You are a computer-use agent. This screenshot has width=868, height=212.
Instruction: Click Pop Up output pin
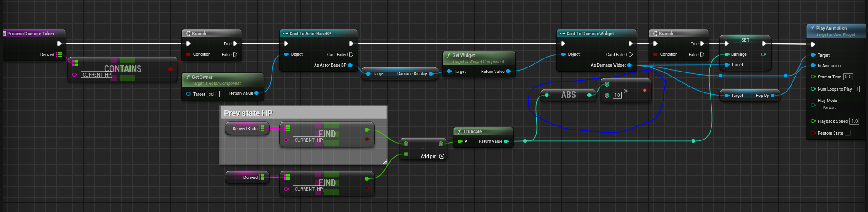coord(773,96)
